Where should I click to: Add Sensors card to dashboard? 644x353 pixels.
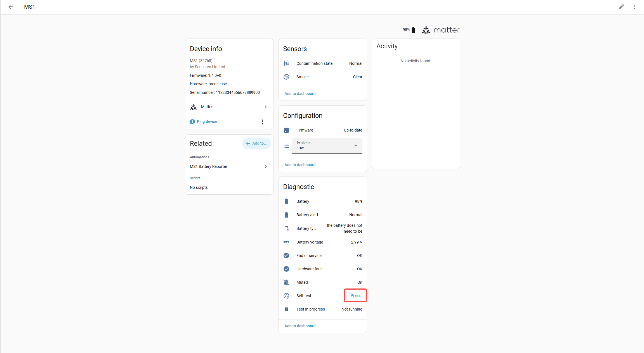coord(300,94)
